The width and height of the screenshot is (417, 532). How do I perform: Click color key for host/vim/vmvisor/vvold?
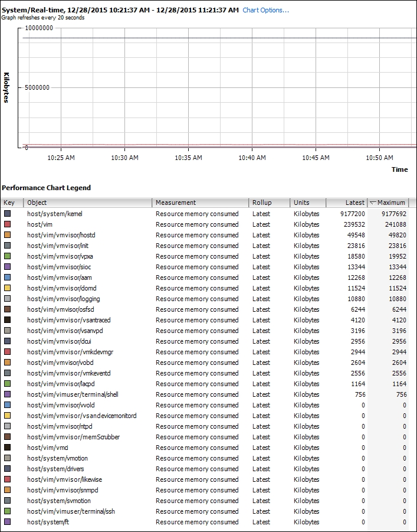pos(7,405)
